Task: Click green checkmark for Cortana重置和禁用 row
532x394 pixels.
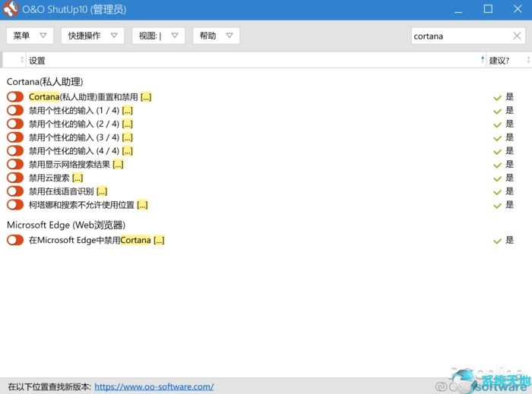Action: (497, 98)
